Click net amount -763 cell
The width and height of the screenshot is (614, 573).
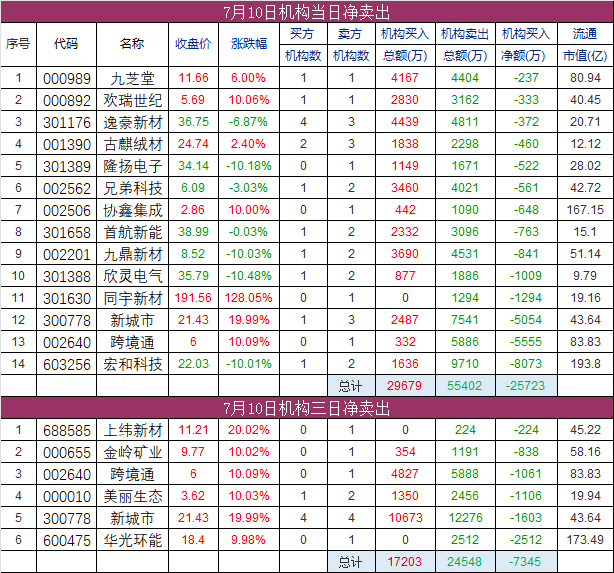[x=526, y=231]
